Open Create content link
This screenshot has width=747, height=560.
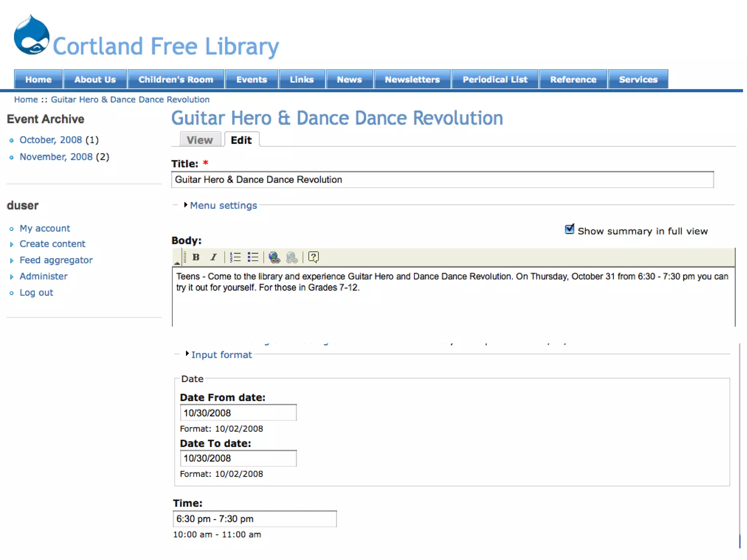click(x=53, y=244)
